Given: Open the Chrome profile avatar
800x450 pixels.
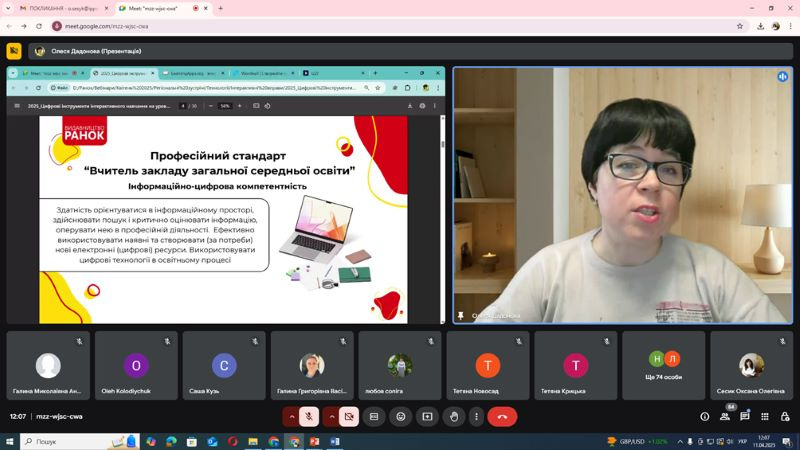Looking at the screenshot, I should (x=776, y=26).
